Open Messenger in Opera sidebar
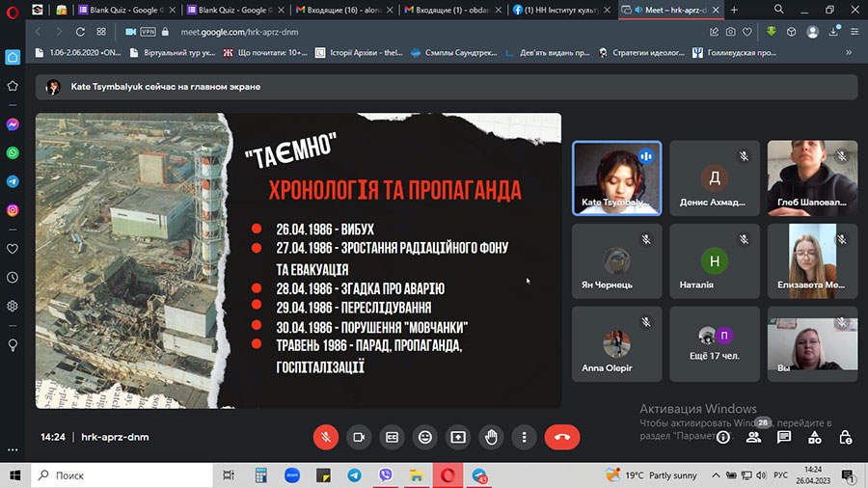 click(13, 124)
